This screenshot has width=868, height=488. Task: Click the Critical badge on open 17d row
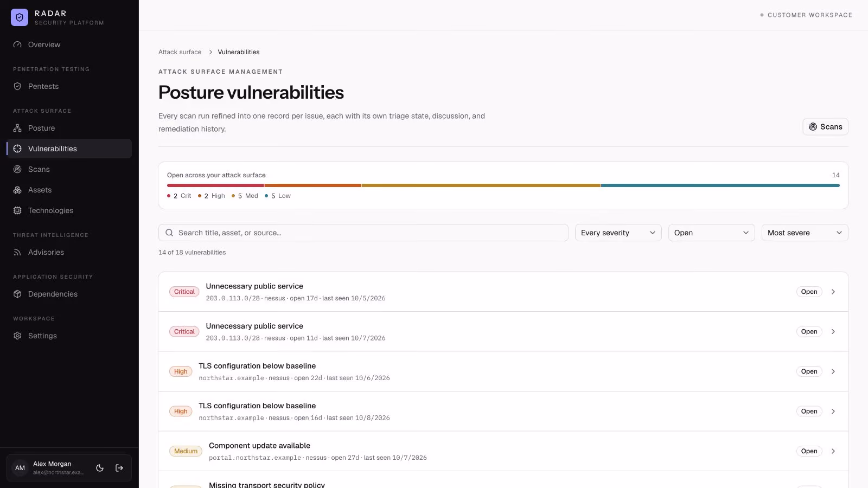tap(184, 292)
